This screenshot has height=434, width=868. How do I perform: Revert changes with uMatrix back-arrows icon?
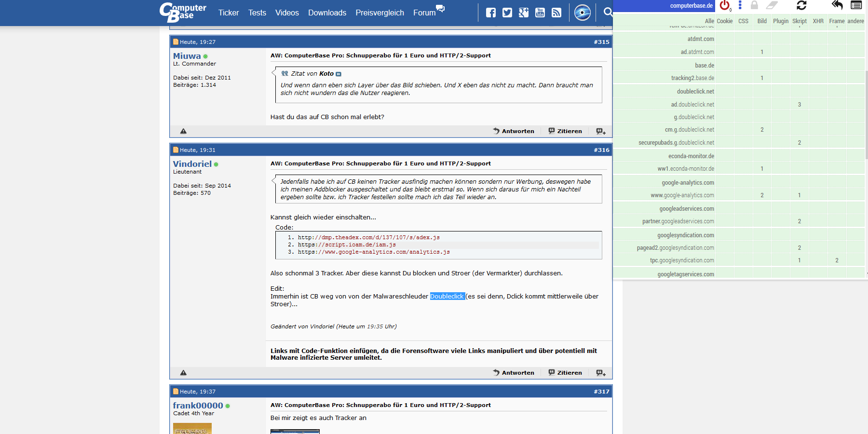[x=837, y=5]
